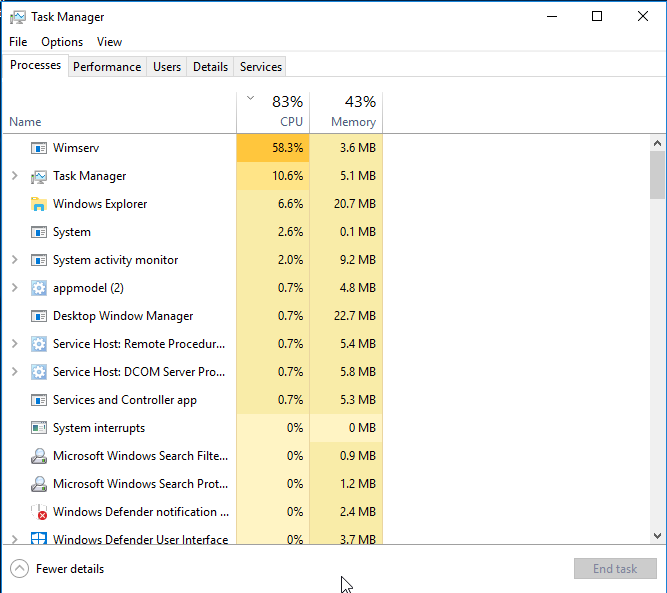The image size is (667, 593).
Task: Click the System interrupts icon
Action: click(x=39, y=428)
